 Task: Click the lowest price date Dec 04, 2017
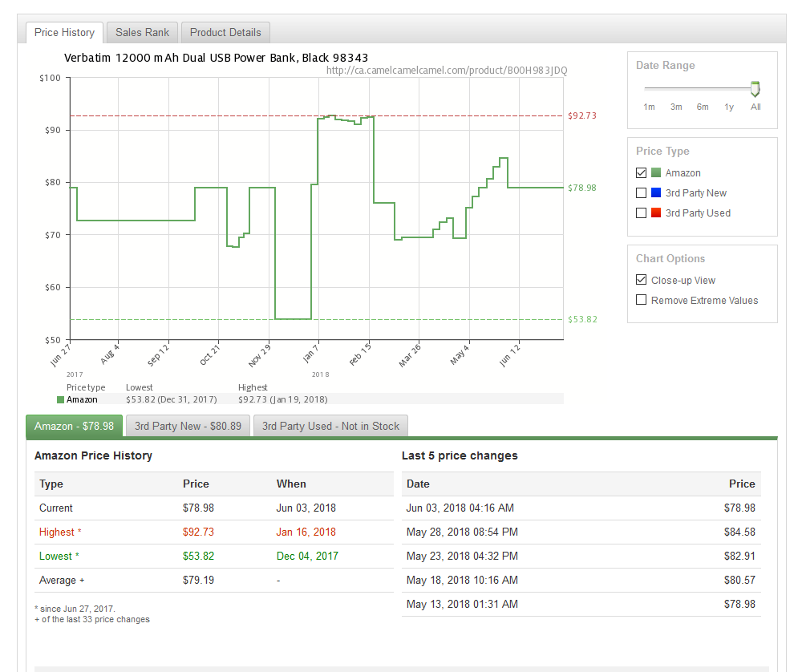(307, 556)
